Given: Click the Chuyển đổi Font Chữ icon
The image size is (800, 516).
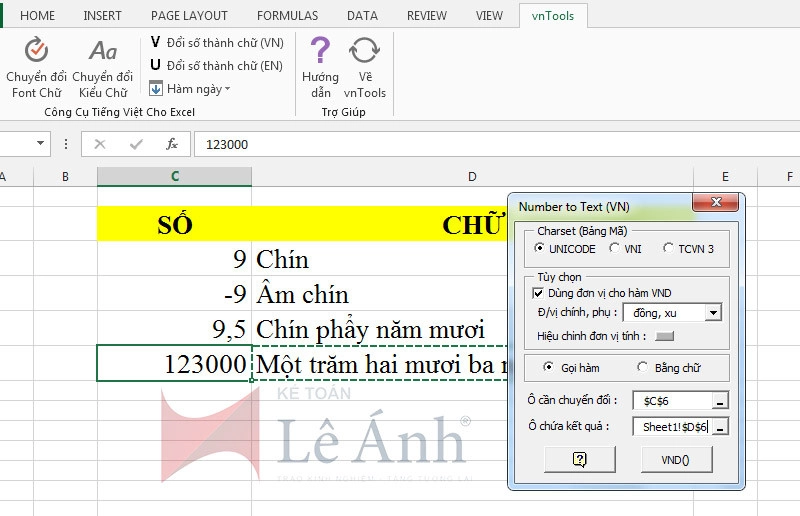Looking at the screenshot, I should tap(37, 52).
